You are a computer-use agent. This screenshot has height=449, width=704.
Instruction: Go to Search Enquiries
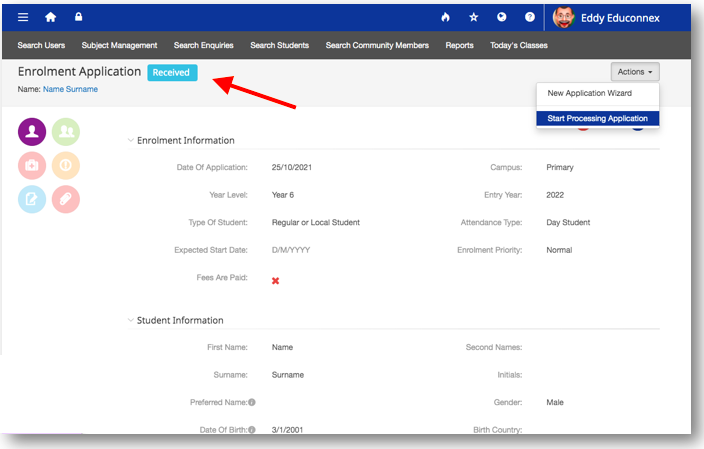point(204,45)
